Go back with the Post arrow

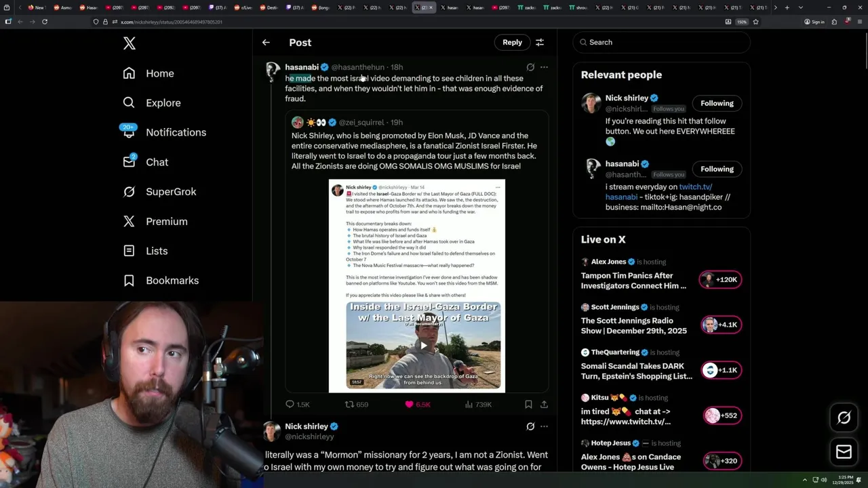[x=266, y=42]
